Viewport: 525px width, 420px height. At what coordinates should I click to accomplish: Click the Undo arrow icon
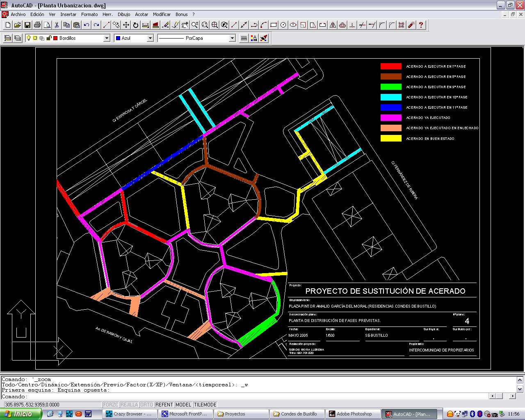pos(87,25)
